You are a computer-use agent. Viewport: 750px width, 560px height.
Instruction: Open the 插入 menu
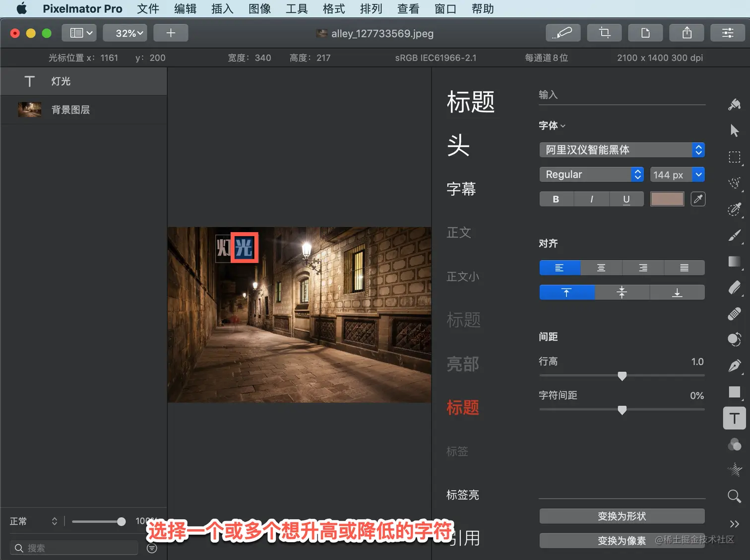(222, 9)
